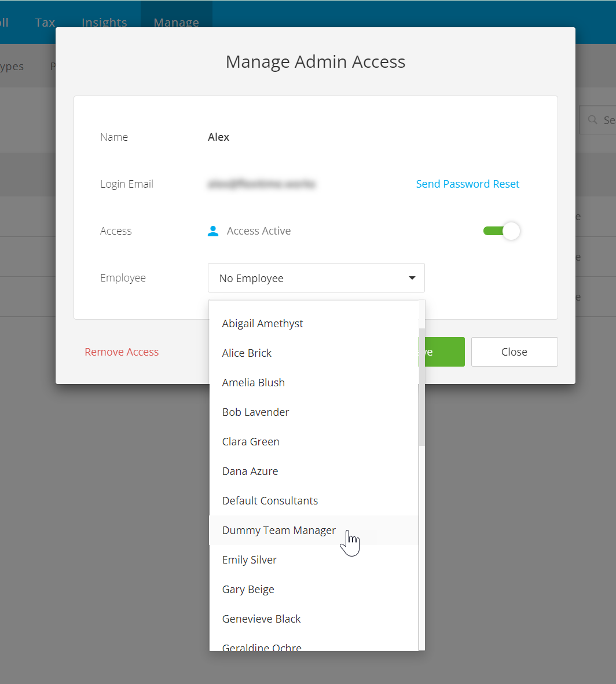Close the Manage Admin Access dialog
Image resolution: width=616 pixels, height=684 pixels.
point(515,352)
